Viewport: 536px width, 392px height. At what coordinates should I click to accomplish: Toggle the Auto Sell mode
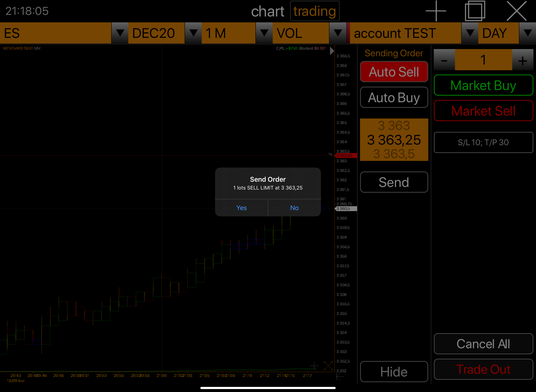[394, 72]
